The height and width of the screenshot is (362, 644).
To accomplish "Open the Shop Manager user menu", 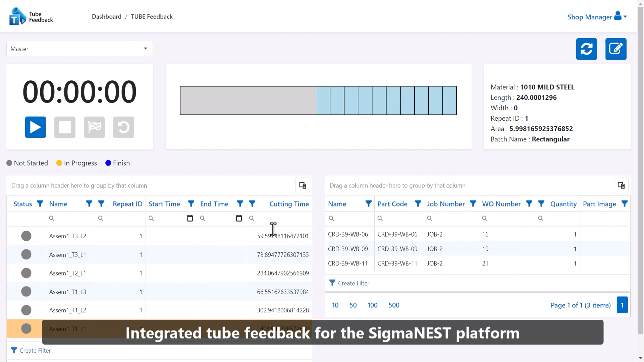I will (597, 17).
